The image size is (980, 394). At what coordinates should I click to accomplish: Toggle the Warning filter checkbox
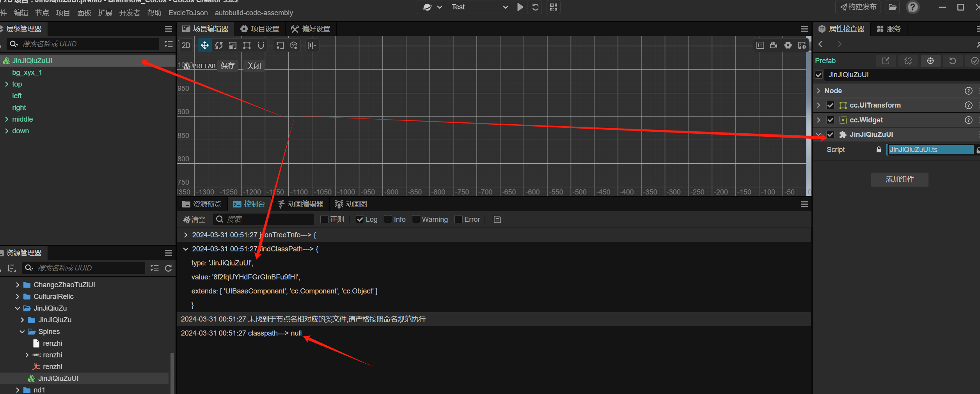pyautogui.click(x=416, y=219)
